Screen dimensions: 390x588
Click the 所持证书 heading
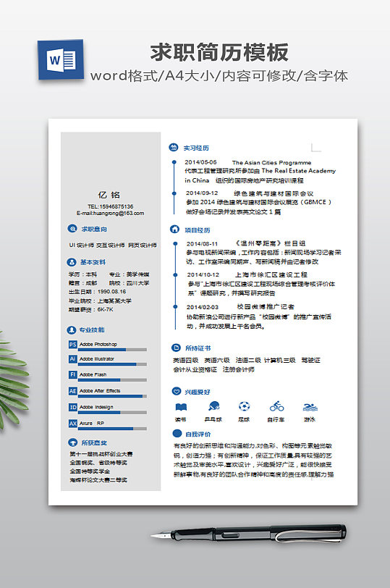[198, 348]
